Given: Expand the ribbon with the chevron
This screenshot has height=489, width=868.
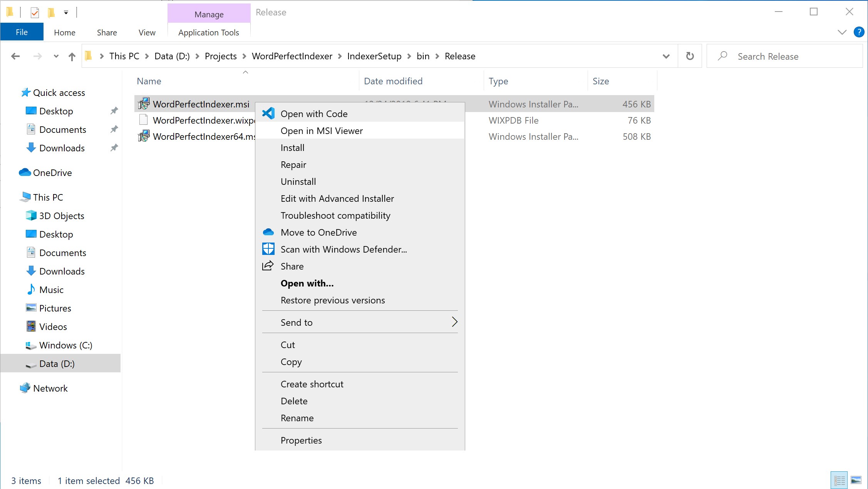Looking at the screenshot, I should (842, 32).
